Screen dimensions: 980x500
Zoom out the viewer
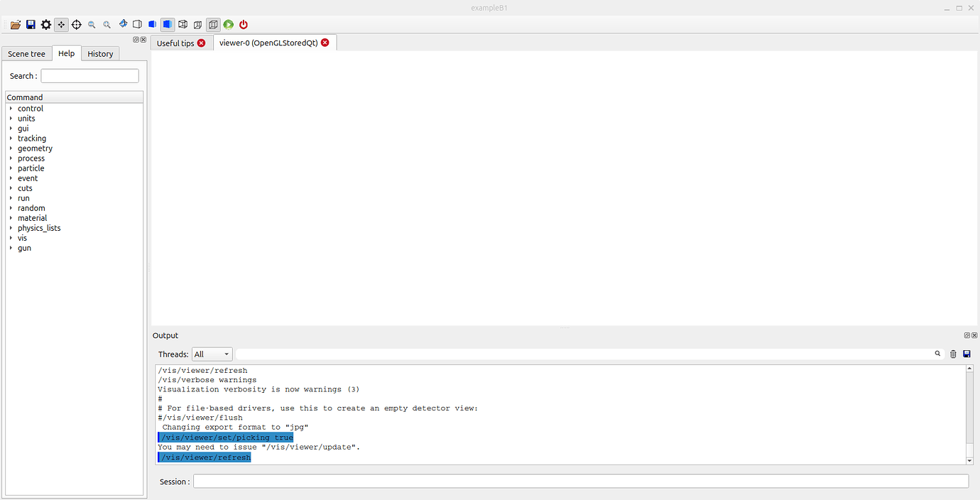[x=91, y=24]
